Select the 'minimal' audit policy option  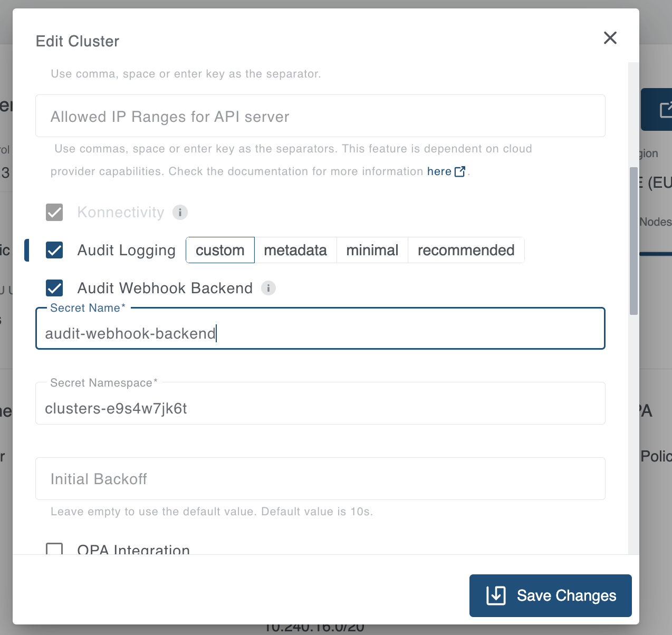click(x=372, y=250)
